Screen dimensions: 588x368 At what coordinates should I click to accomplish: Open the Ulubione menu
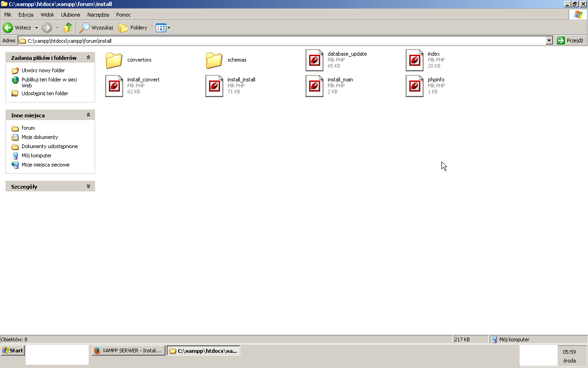(x=71, y=15)
